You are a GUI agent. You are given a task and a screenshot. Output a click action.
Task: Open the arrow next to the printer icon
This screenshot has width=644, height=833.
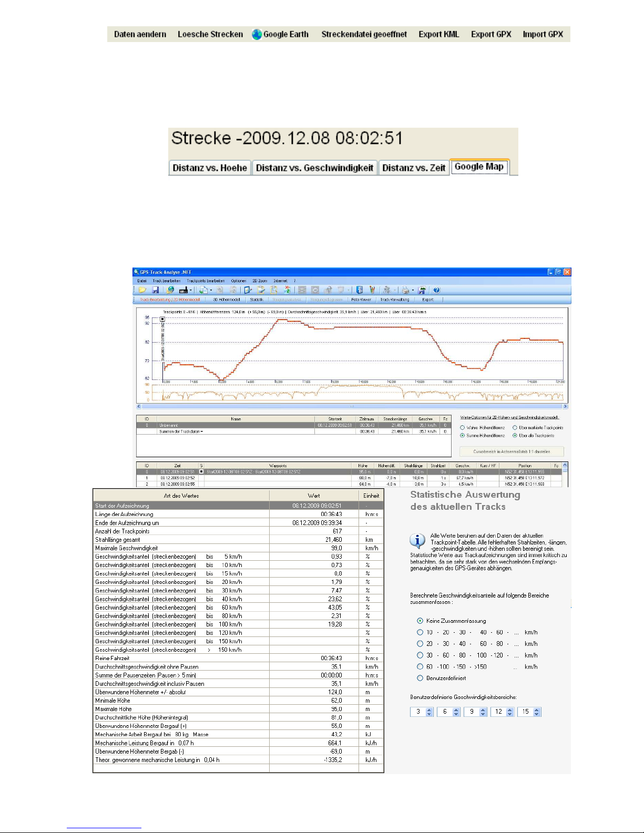tap(413, 290)
